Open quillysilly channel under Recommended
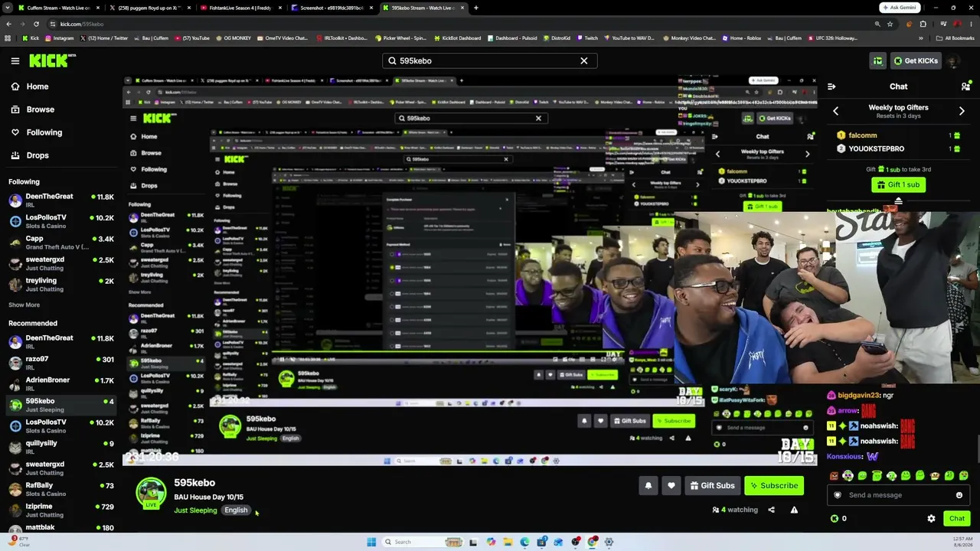The height and width of the screenshot is (551, 980). (60, 447)
